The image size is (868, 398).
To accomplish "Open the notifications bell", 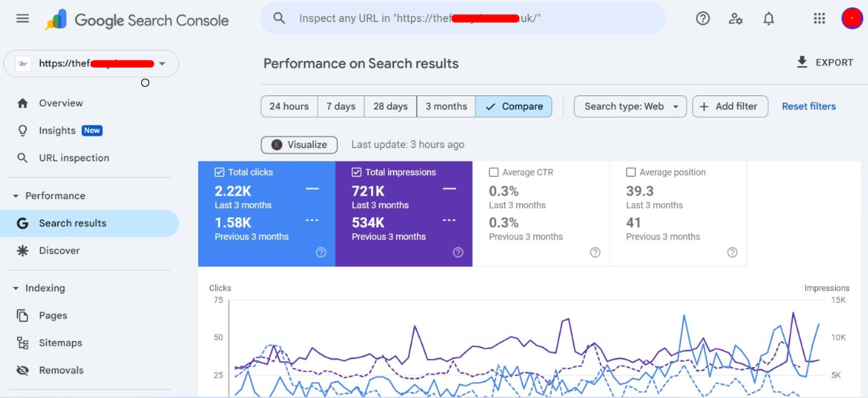I will 768,18.
